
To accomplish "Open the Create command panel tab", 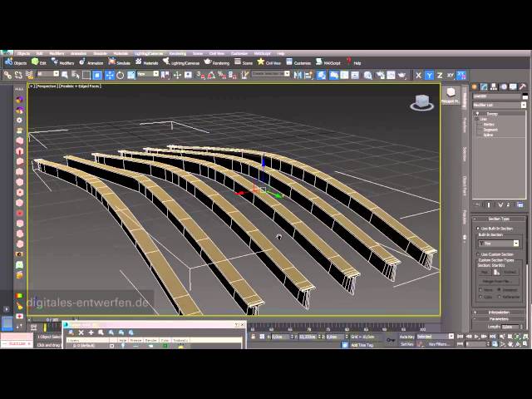I will pos(475,86).
